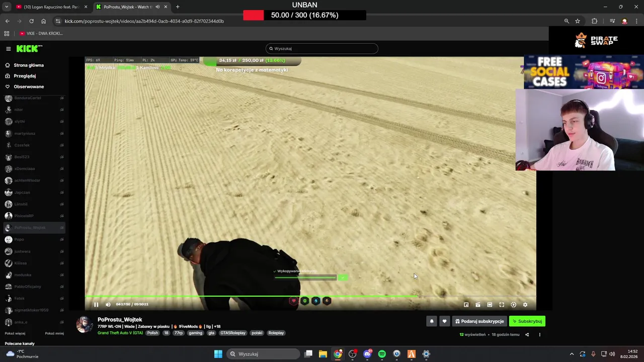This screenshot has width=644, height=362.
Task: Open the video player settings gear
Action: tap(525, 305)
